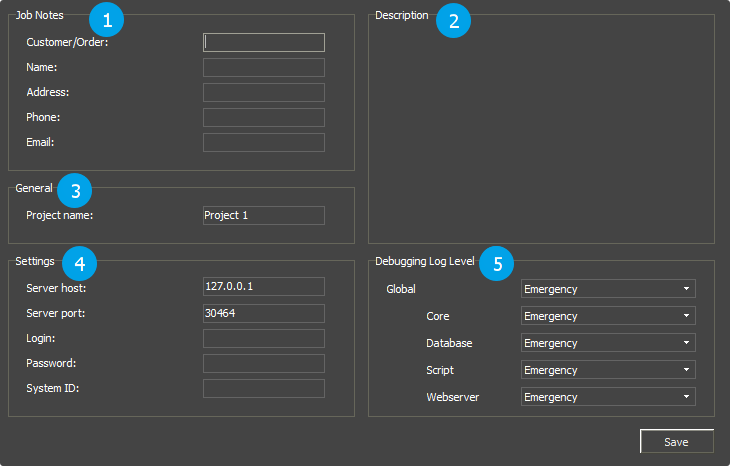Open the Global log level dropdown
Image resolution: width=730 pixels, height=466 pixels.
tap(608, 289)
